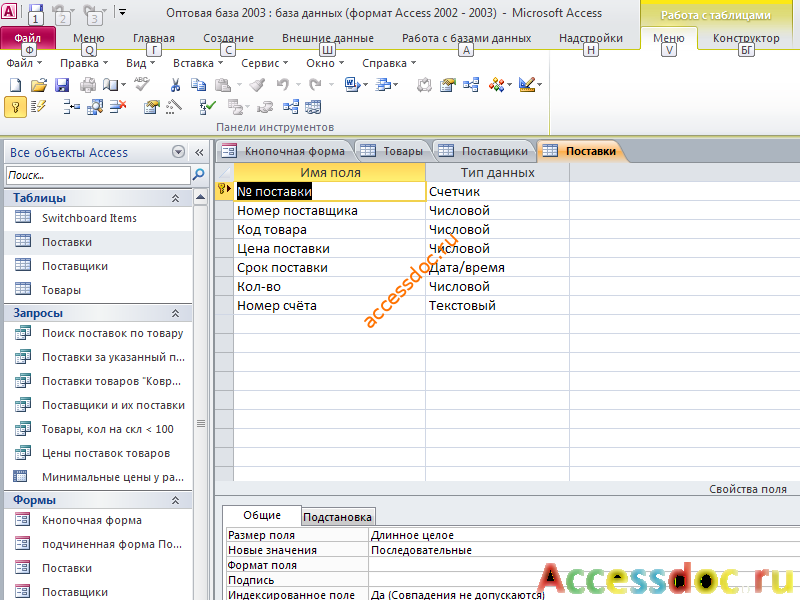Click the Insert Rows icon
The width and height of the screenshot is (800, 600).
tap(71, 107)
